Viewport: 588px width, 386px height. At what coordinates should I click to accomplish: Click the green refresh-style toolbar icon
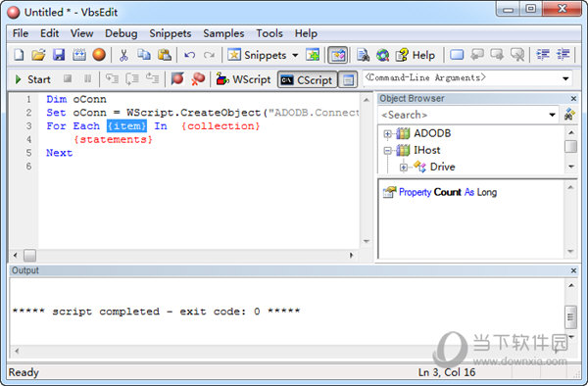click(x=382, y=55)
